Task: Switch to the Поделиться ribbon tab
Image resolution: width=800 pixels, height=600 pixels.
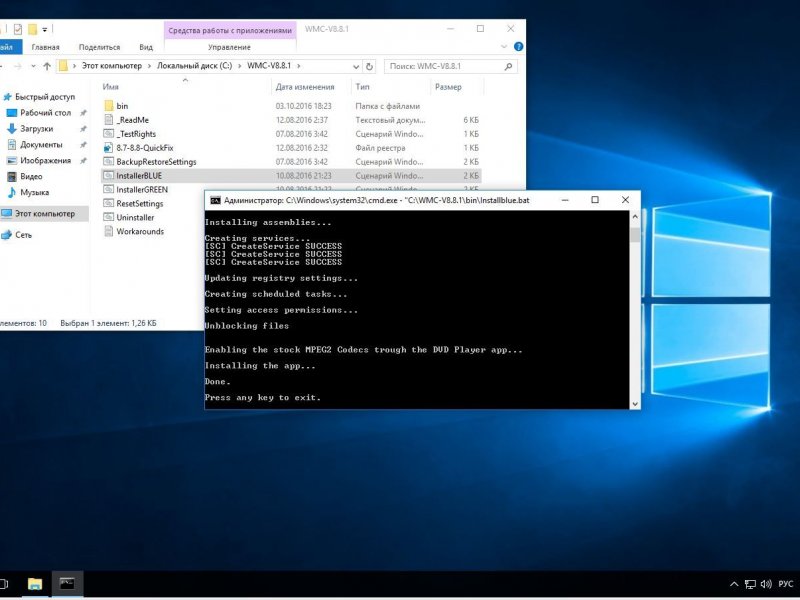Action: tap(99, 47)
